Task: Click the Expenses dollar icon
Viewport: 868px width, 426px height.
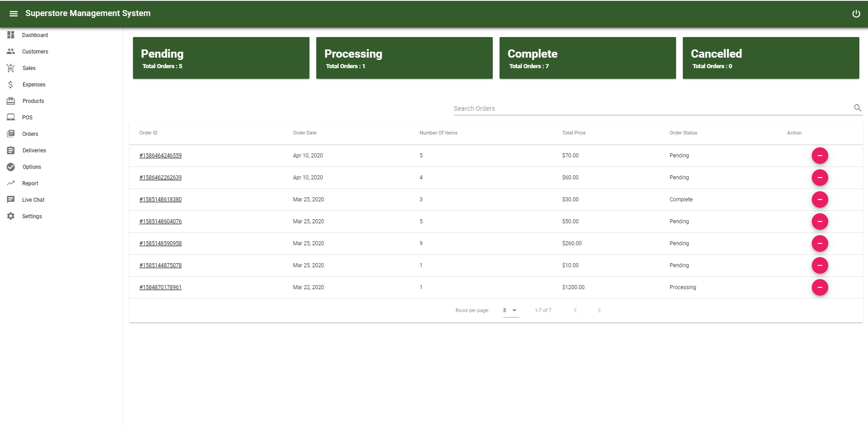Action: [x=11, y=84]
